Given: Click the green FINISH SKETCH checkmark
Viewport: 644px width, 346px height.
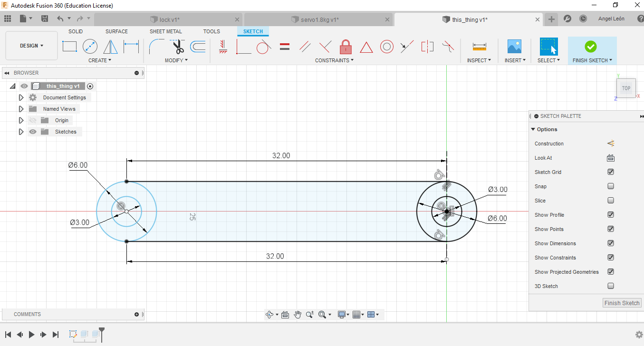Looking at the screenshot, I should click(590, 47).
